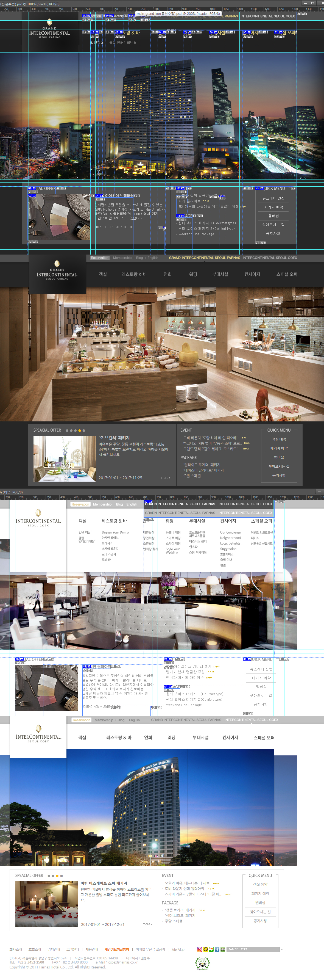
Task: Open the Instagram icon in the footer
Action: (x=199, y=949)
